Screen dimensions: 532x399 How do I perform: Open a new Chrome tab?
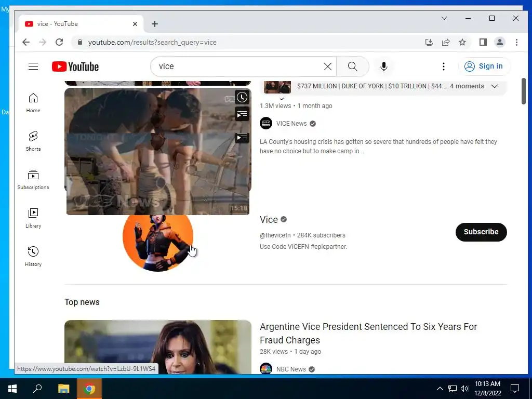(155, 24)
